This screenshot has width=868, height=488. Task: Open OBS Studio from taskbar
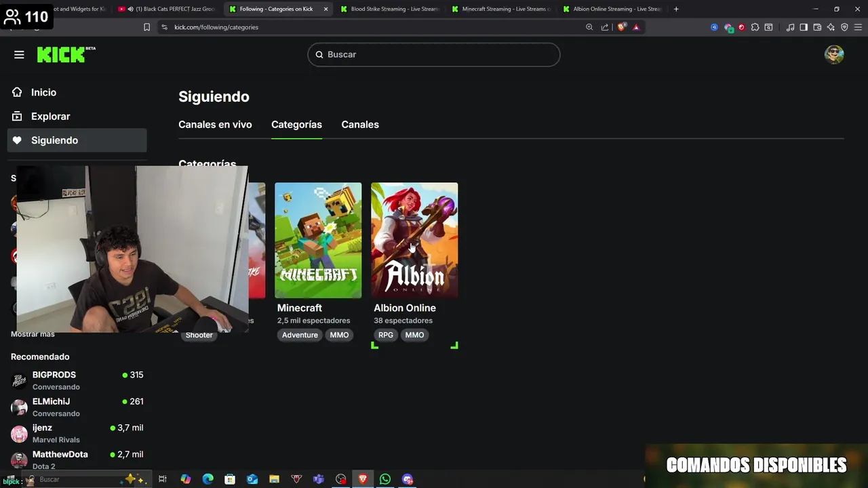pyautogui.click(x=341, y=479)
